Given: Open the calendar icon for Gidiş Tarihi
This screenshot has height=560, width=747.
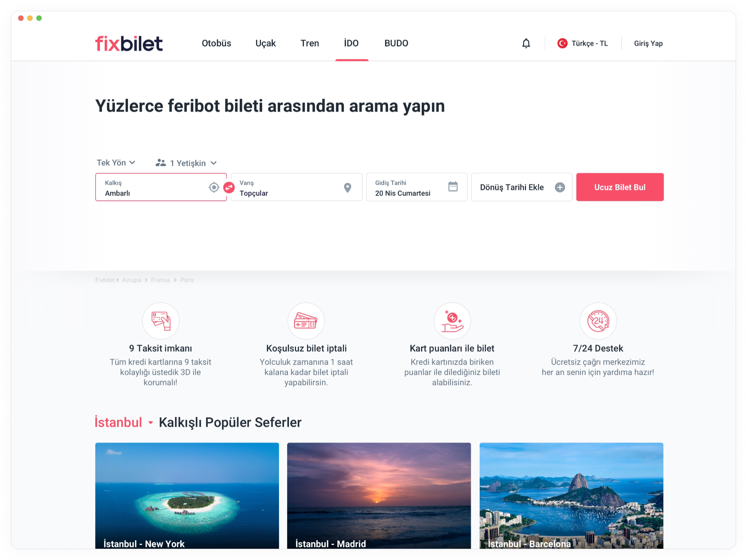Looking at the screenshot, I should point(453,187).
